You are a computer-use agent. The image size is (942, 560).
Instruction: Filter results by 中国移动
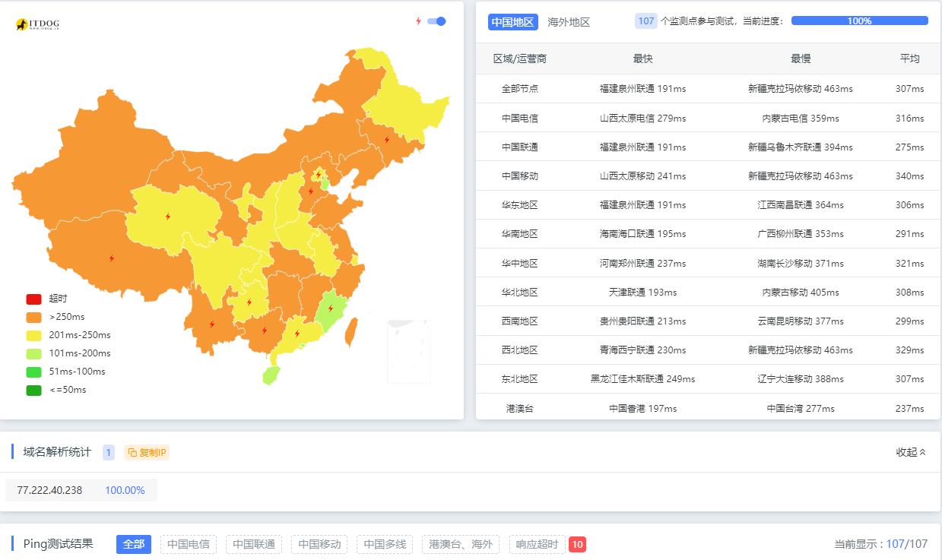(319, 544)
